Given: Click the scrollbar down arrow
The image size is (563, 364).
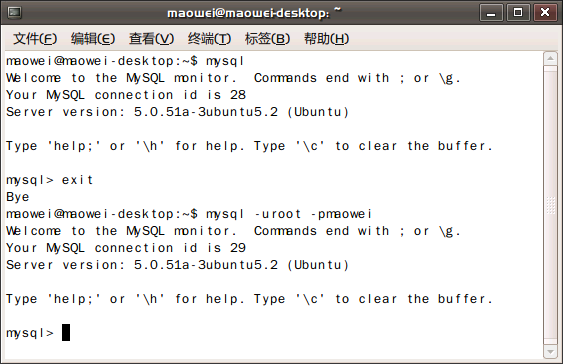Looking at the screenshot, I should coord(550,351).
